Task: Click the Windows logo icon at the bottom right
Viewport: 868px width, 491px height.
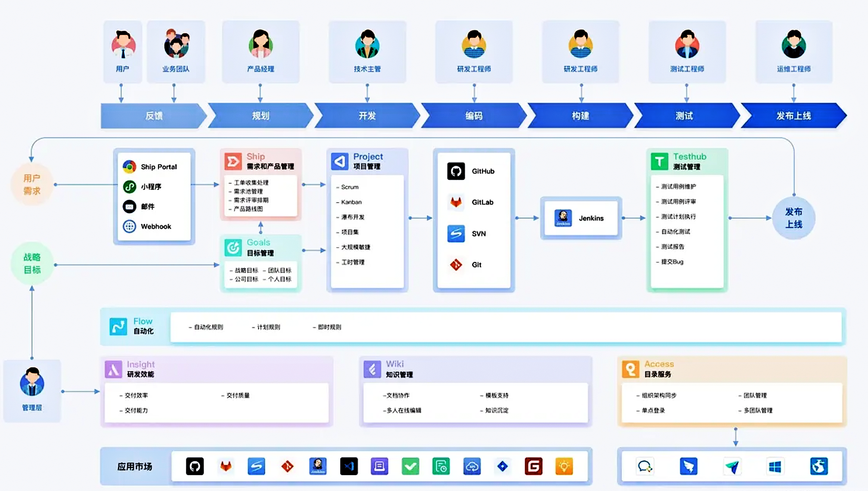Action: (x=775, y=466)
